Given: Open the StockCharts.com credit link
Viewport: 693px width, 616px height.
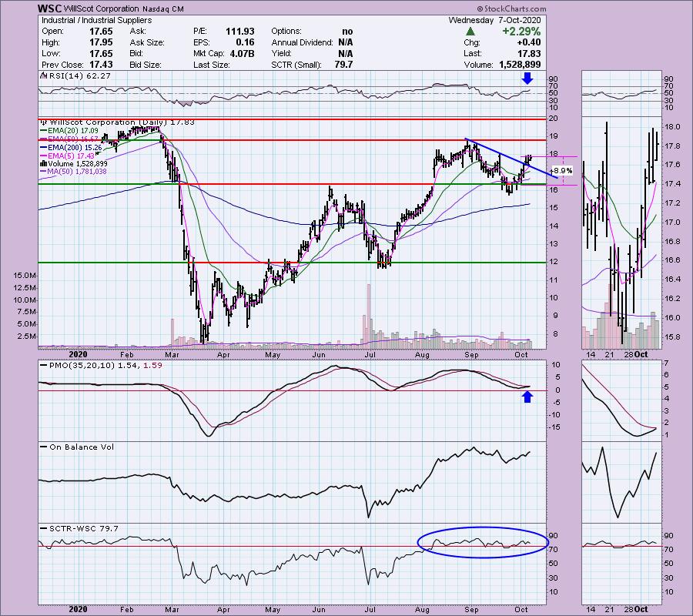Looking at the screenshot, I should [511, 8].
